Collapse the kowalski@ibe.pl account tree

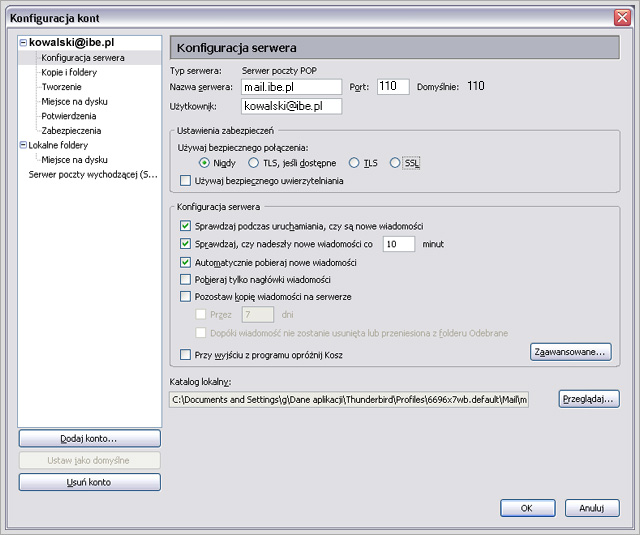[x=23, y=44]
